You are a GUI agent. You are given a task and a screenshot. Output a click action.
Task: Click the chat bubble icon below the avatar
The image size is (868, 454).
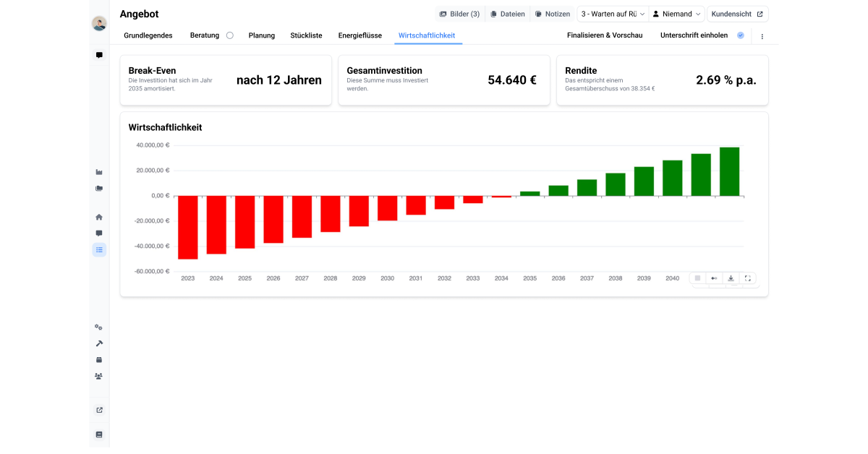pyautogui.click(x=99, y=55)
